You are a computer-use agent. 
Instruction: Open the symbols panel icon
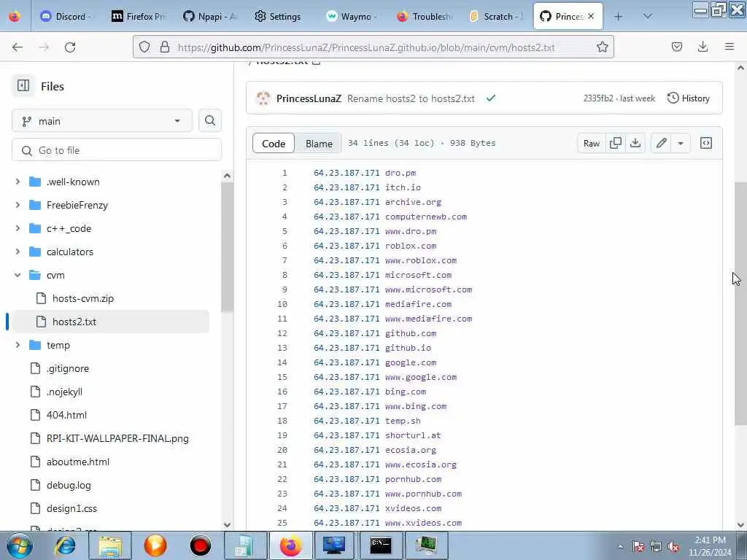(x=705, y=143)
